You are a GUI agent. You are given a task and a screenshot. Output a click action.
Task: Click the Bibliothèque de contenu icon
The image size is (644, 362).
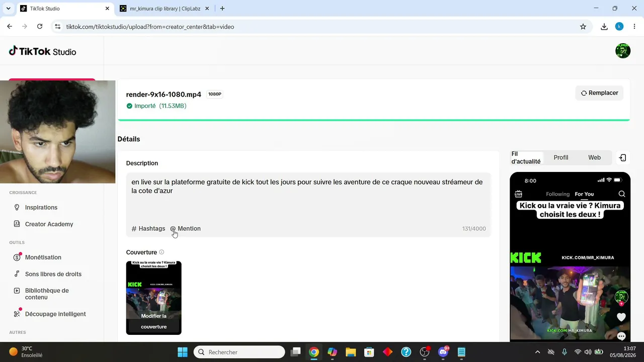pyautogui.click(x=17, y=291)
